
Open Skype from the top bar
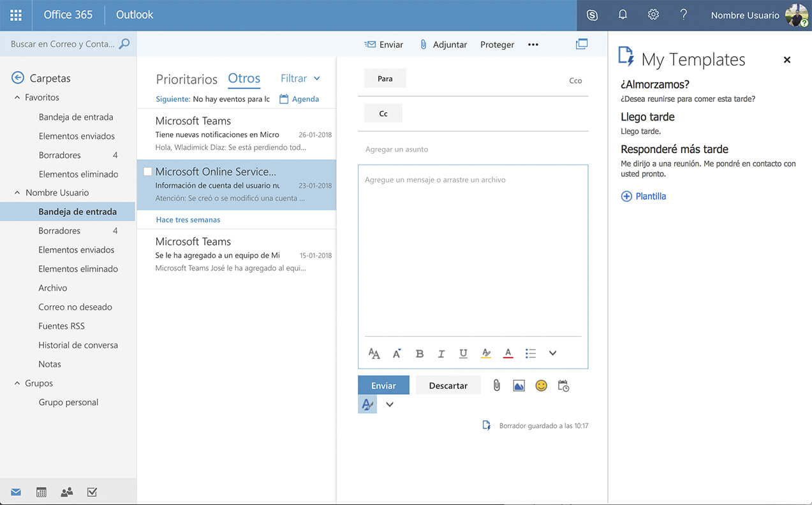[x=592, y=15]
